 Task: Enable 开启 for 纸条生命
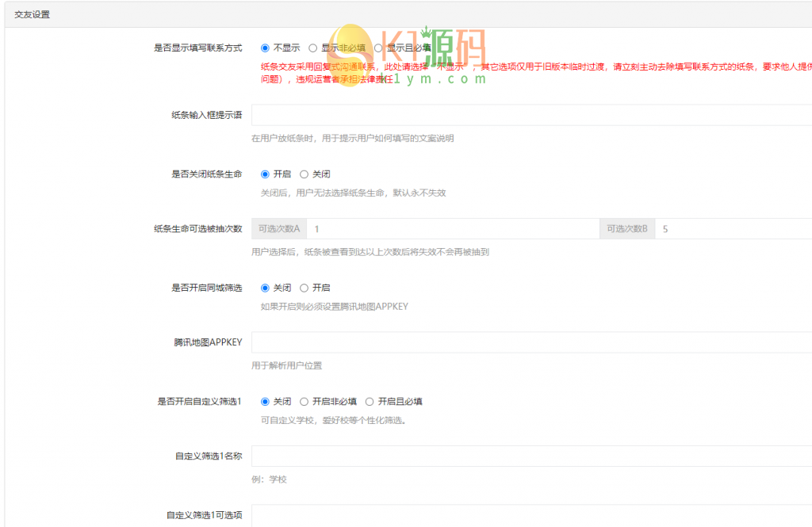coord(264,174)
